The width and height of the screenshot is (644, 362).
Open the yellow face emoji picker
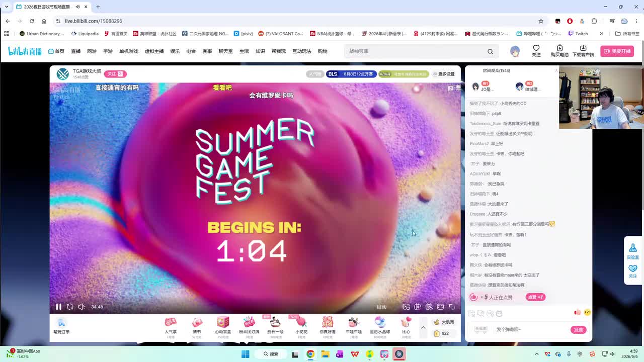[587, 312]
